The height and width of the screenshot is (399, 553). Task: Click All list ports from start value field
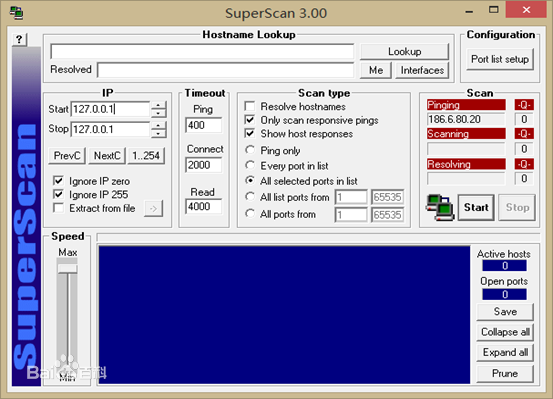351,197
